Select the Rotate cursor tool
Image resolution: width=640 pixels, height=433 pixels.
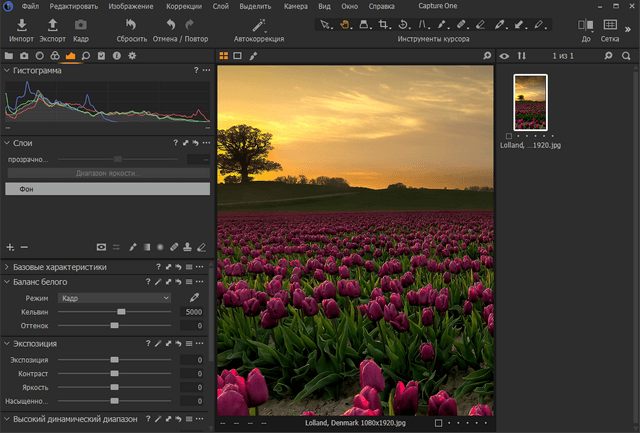coord(403,24)
